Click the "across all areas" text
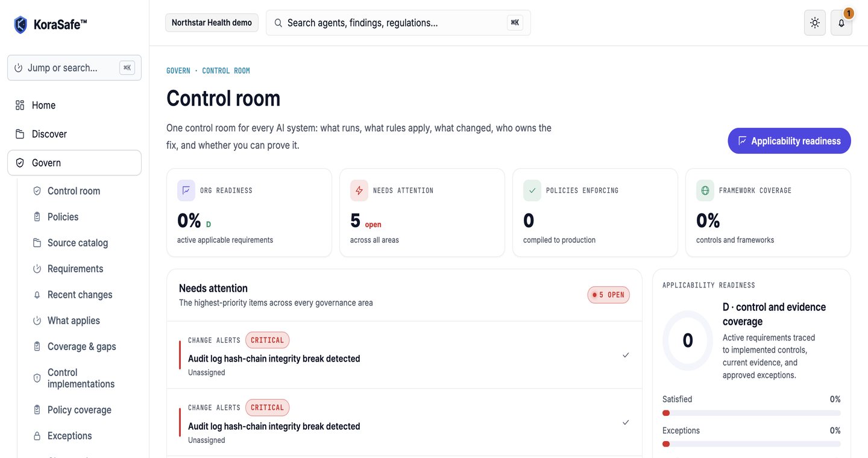868x458 pixels. pyautogui.click(x=374, y=240)
